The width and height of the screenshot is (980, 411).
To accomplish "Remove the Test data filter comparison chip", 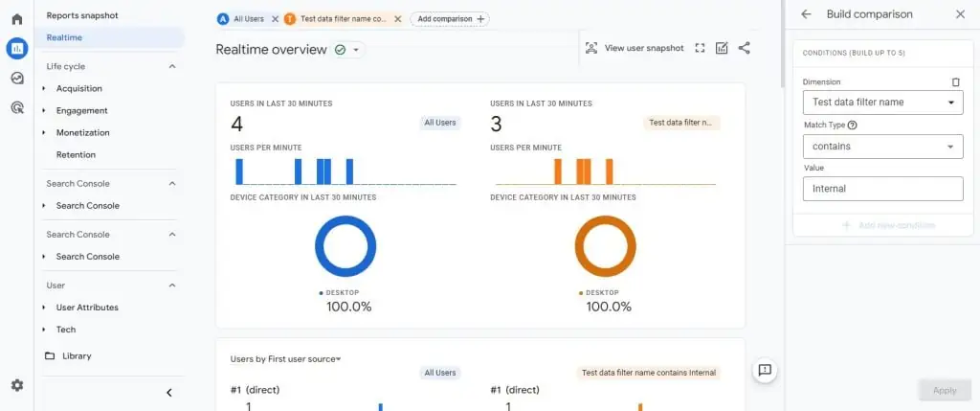I will (x=397, y=19).
